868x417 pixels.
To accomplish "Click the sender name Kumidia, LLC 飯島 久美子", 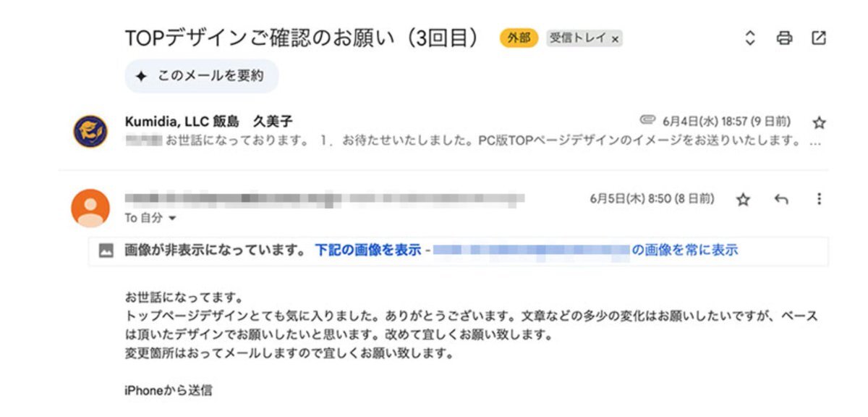I will pos(208,121).
